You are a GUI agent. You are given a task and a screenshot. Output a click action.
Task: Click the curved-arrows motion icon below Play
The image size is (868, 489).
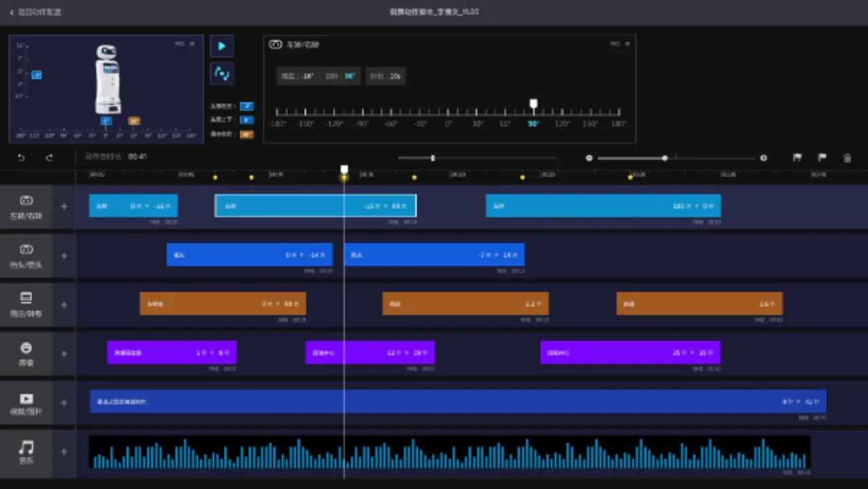coord(221,73)
